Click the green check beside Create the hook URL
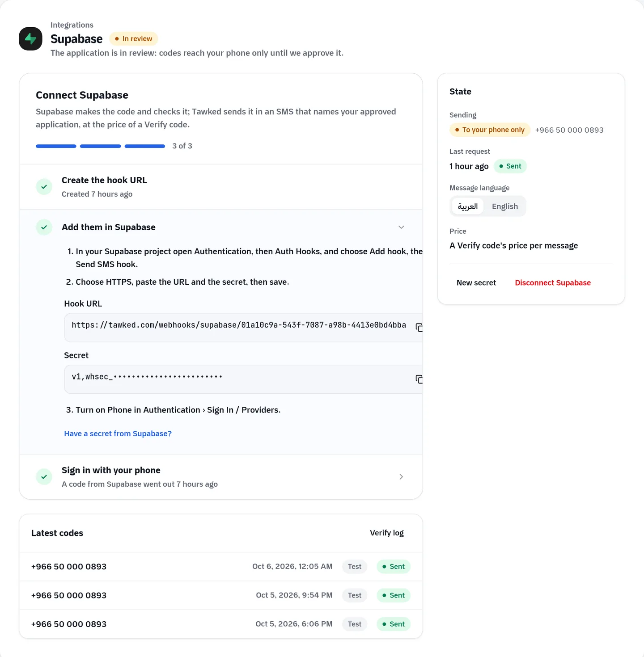Screen dimensions: 644x657 tap(44, 187)
